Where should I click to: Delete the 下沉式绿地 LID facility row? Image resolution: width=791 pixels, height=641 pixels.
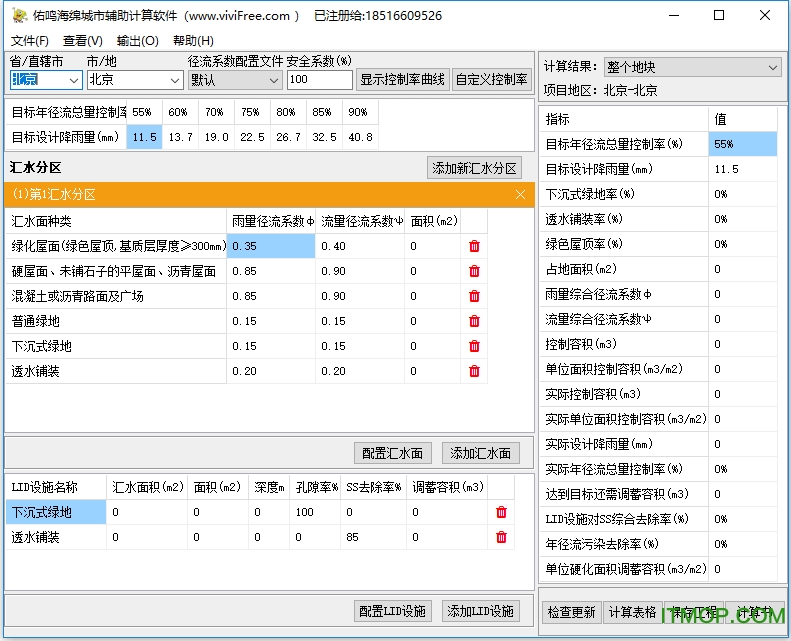pos(501,512)
